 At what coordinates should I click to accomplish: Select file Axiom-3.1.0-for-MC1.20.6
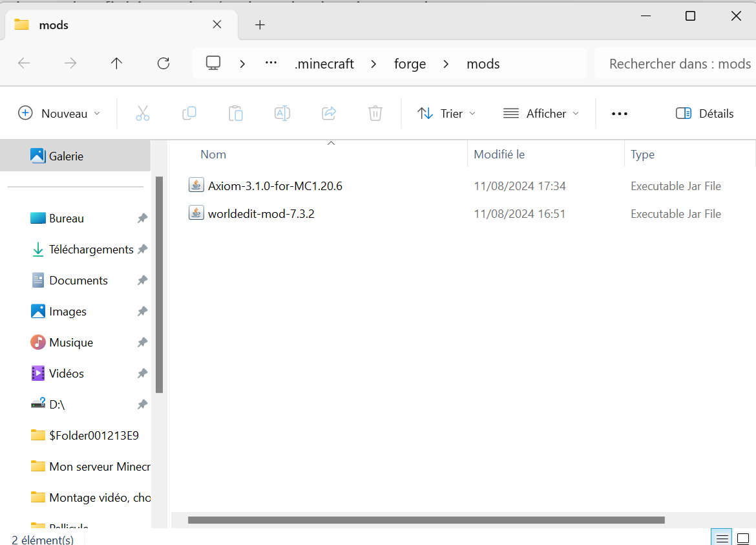click(x=275, y=186)
